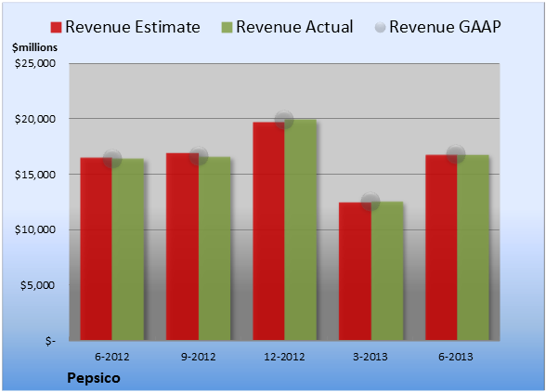
Task: Click the green actual bar for 3-2013
Action: pos(387,270)
